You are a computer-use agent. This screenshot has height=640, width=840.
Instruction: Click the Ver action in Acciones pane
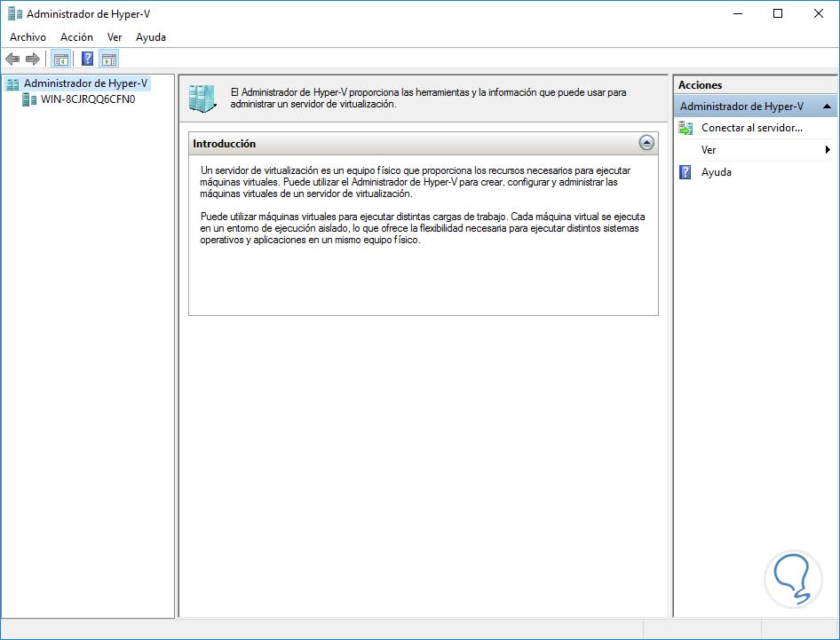coord(709,150)
